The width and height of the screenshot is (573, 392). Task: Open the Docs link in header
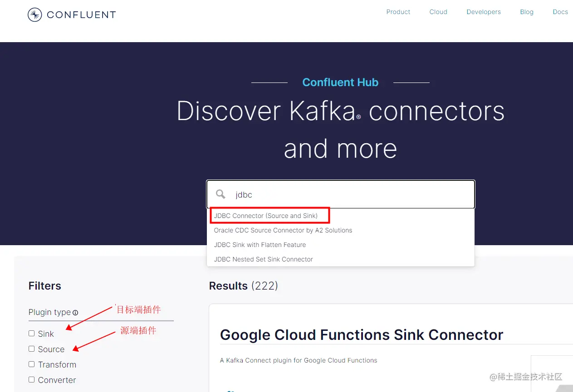560,12
